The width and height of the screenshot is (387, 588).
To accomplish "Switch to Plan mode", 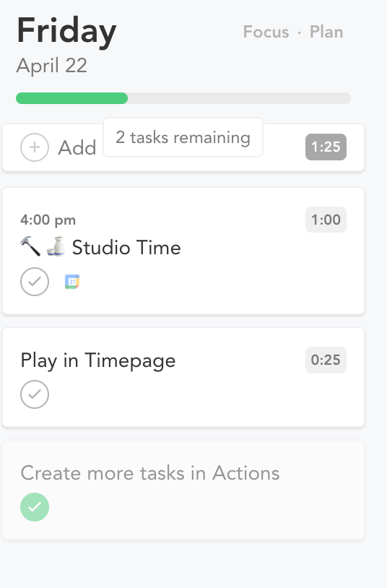I will [x=326, y=32].
